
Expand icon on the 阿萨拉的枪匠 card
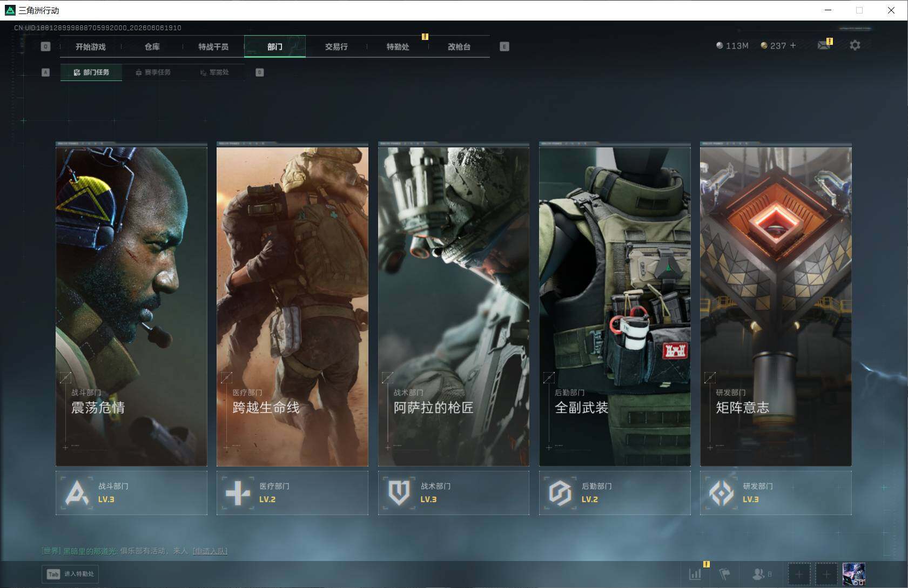[387, 377]
